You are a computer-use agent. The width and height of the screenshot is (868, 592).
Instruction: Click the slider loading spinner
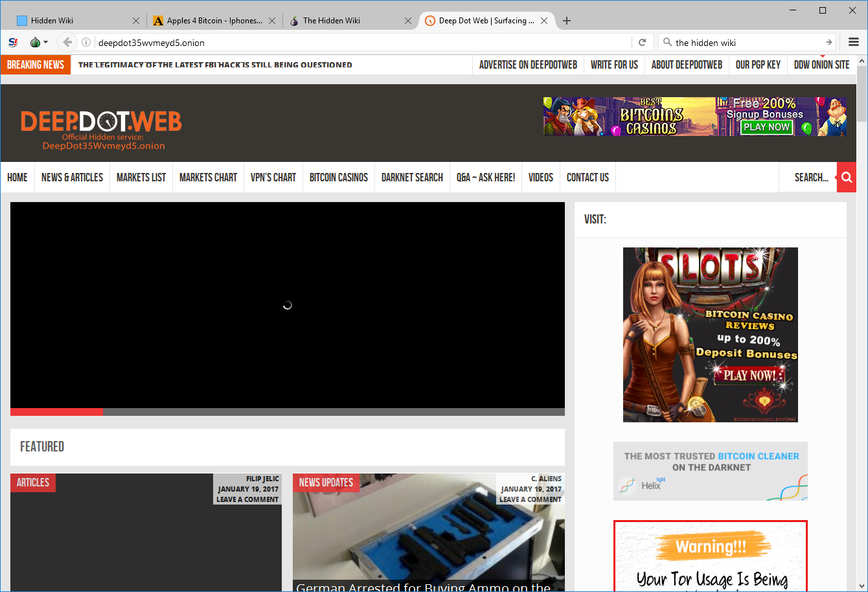point(288,305)
